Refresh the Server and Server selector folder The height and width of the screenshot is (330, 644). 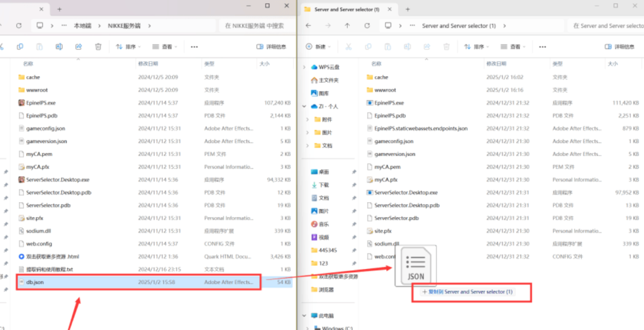[x=367, y=26]
